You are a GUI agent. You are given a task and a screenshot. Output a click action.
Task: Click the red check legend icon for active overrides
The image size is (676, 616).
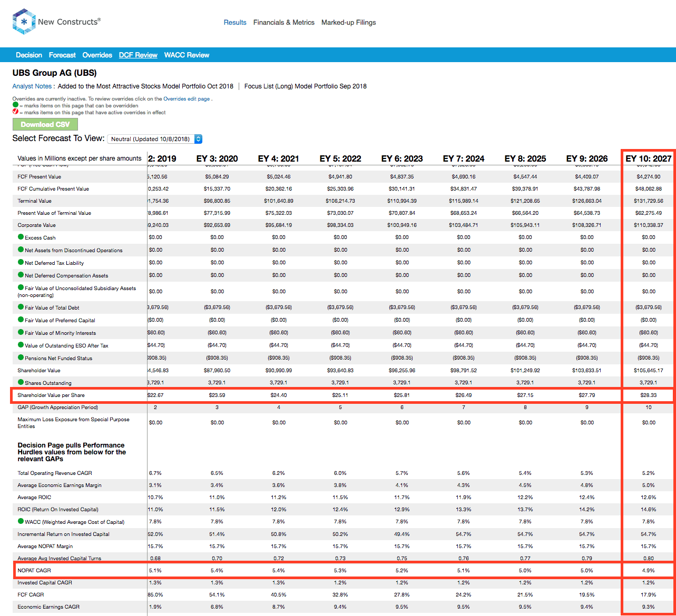(15, 112)
